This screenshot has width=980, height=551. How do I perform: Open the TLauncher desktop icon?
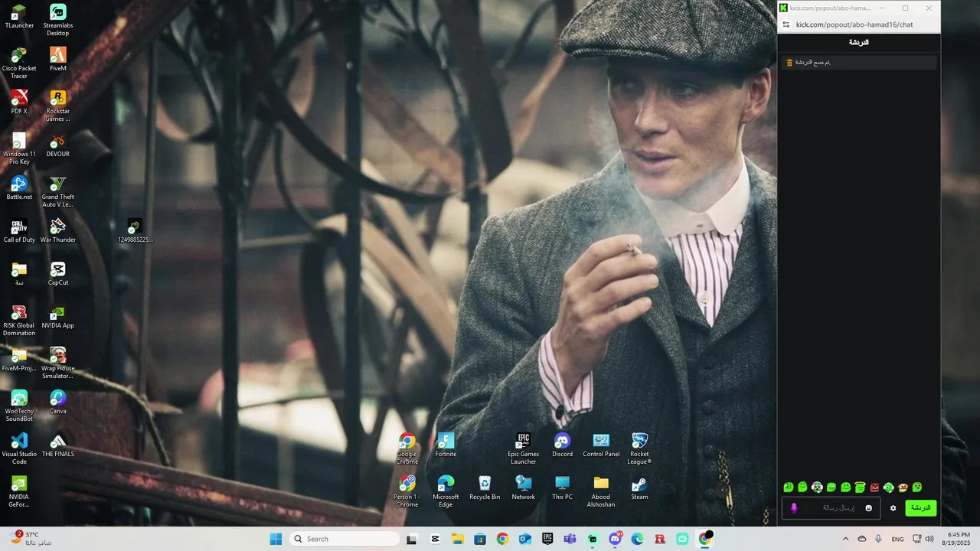coord(19,17)
